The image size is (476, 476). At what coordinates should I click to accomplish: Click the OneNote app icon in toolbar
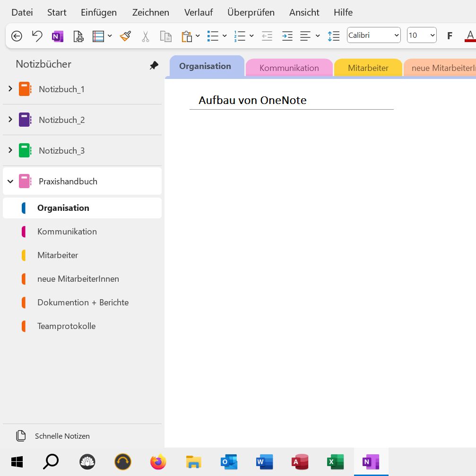pos(58,36)
